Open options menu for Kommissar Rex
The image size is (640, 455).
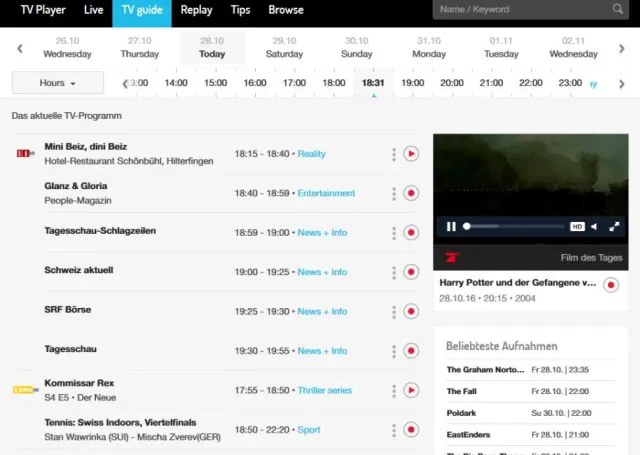[x=394, y=391]
